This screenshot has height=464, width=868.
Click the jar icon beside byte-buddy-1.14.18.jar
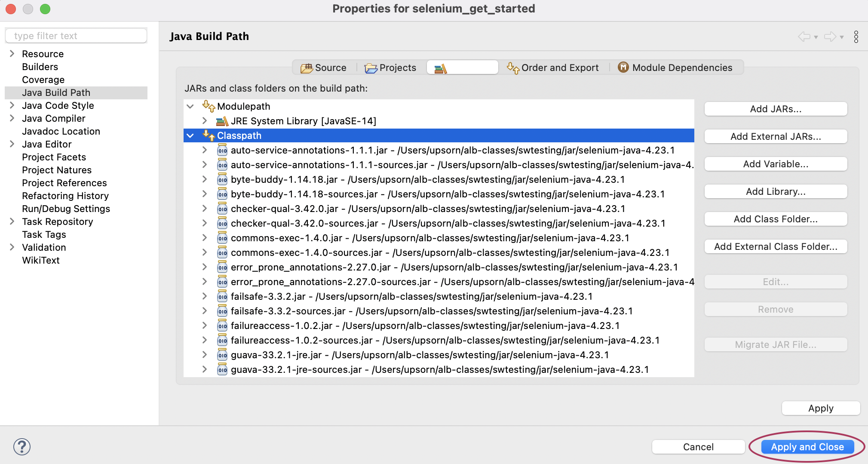click(222, 179)
